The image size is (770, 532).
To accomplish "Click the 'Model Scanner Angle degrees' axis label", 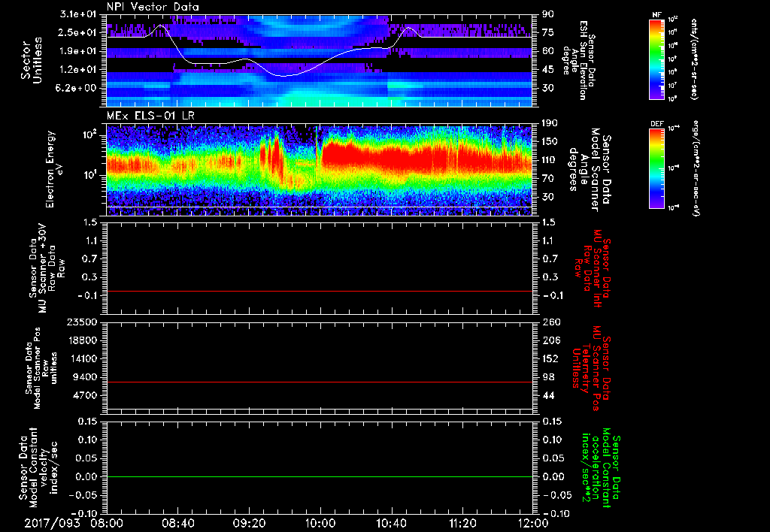I will point(590,170).
